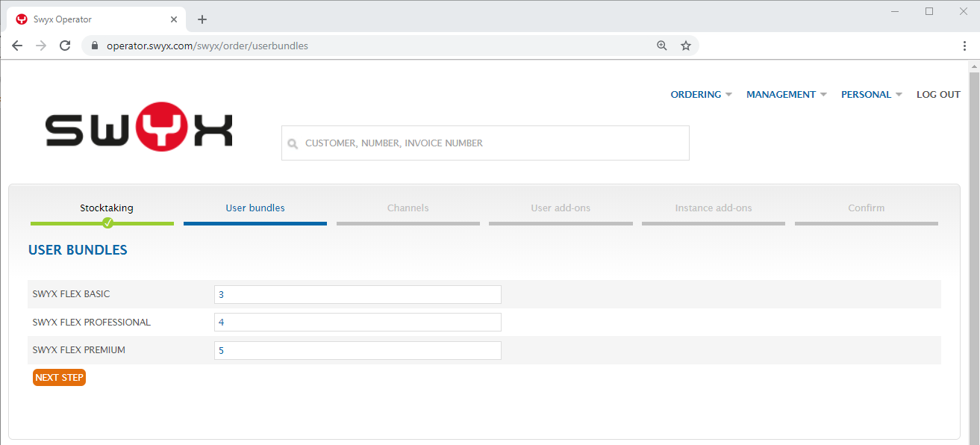Select the Channels step
The height and width of the screenshot is (445, 980).
tap(408, 208)
